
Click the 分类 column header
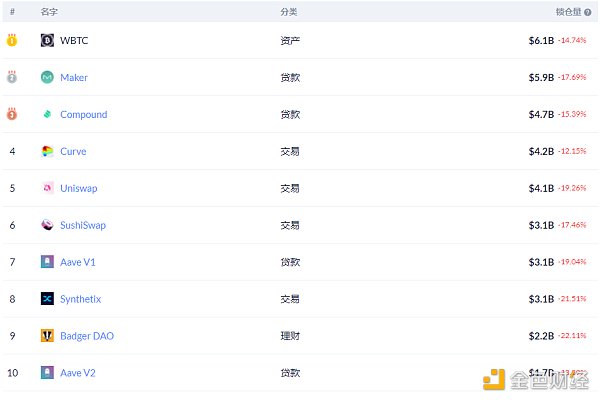click(x=289, y=12)
